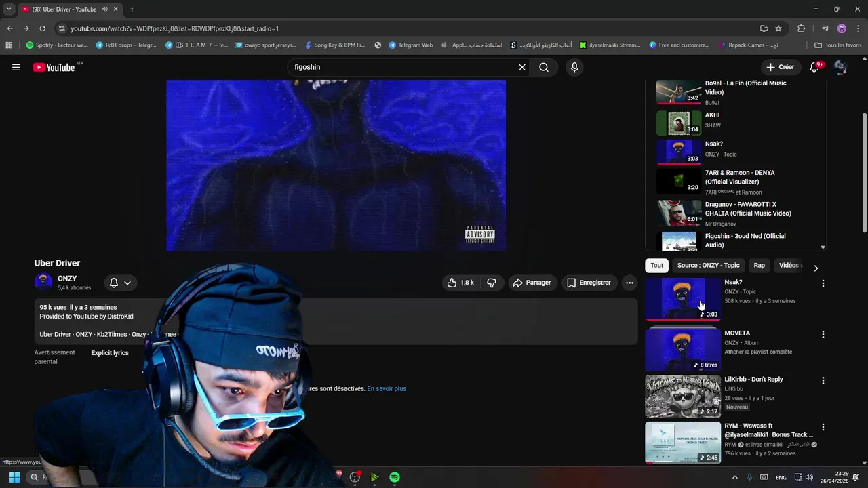Show more filter chips with right arrow
The image size is (868, 488).
tap(816, 268)
